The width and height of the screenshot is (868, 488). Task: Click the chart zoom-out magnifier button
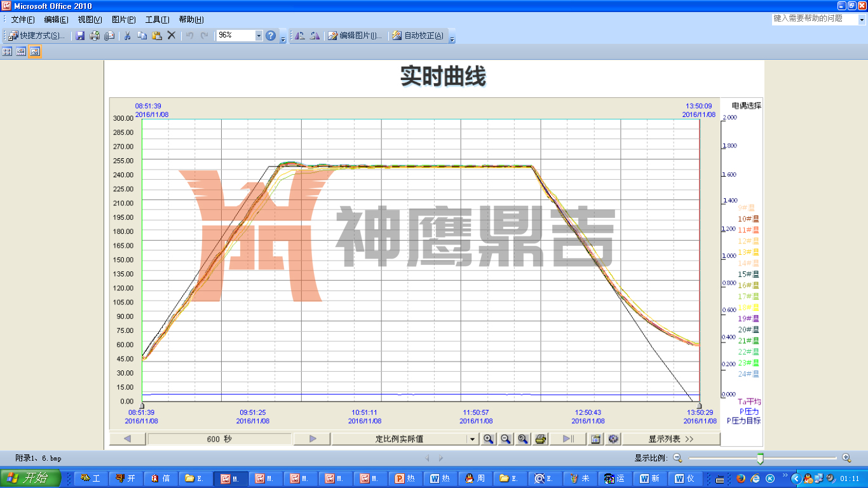[x=506, y=438]
